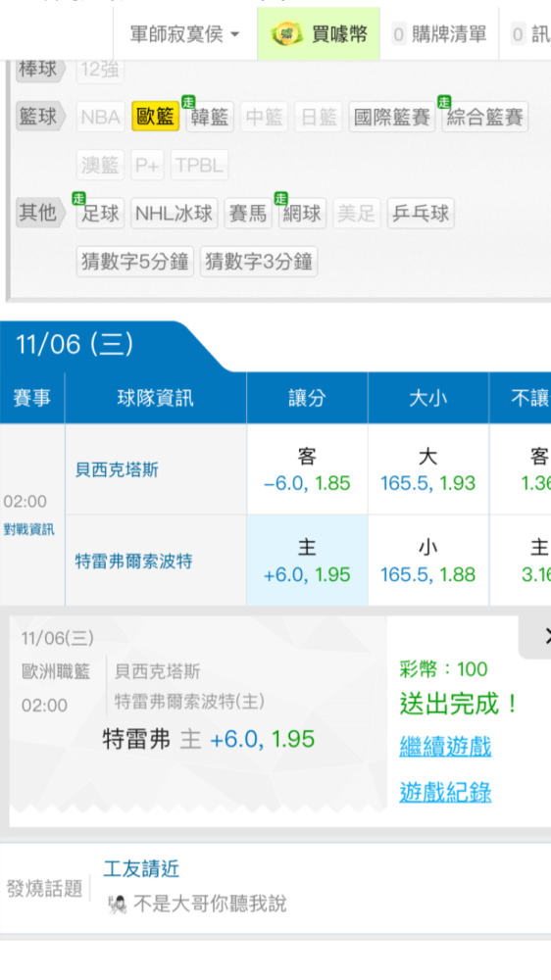Pick 大 165.5, 1.93 over option

[428, 469]
